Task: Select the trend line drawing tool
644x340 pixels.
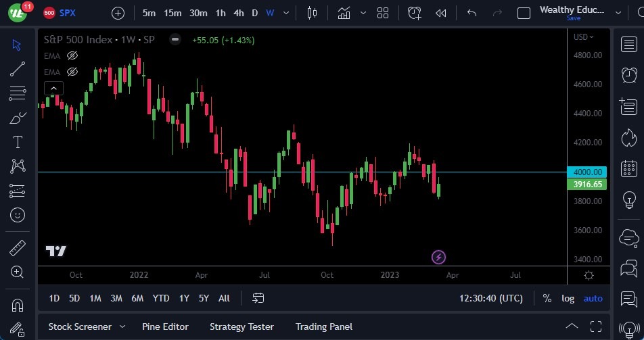Action: 18,69
